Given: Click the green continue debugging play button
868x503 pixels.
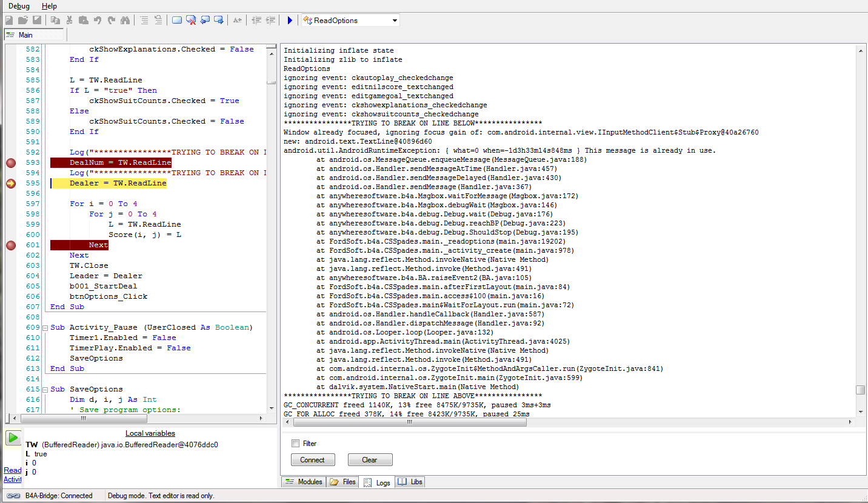Looking at the screenshot, I should (x=13, y=438).
